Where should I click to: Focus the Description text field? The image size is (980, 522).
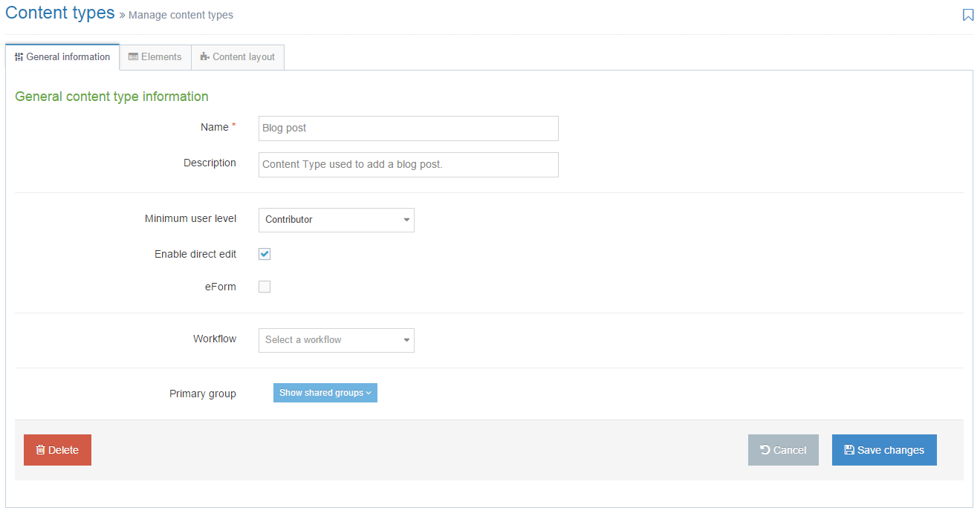tap(408, 165)
